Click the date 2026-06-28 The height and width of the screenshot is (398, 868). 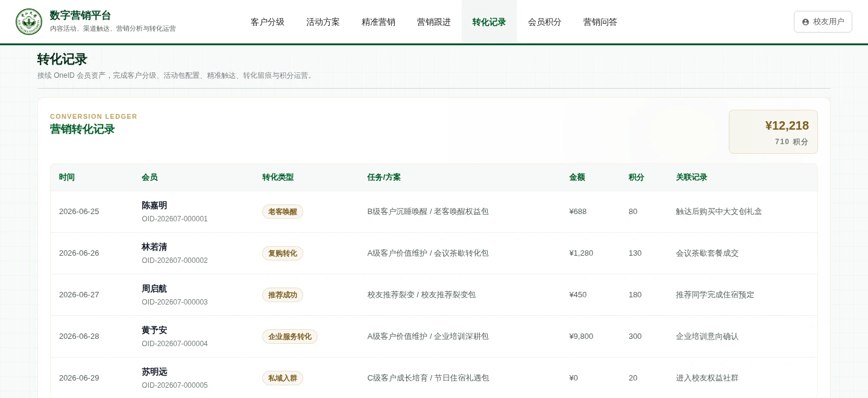pos(79,336)
